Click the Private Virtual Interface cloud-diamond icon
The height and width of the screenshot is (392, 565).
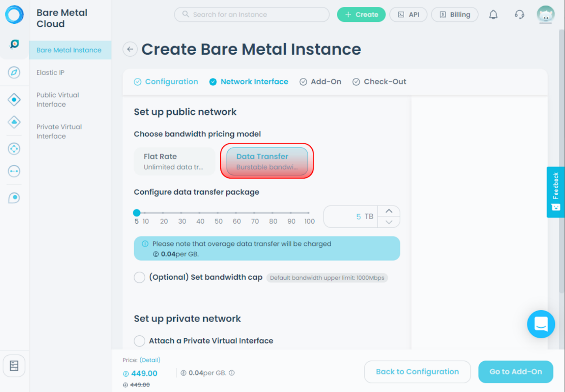coord(14,122)
